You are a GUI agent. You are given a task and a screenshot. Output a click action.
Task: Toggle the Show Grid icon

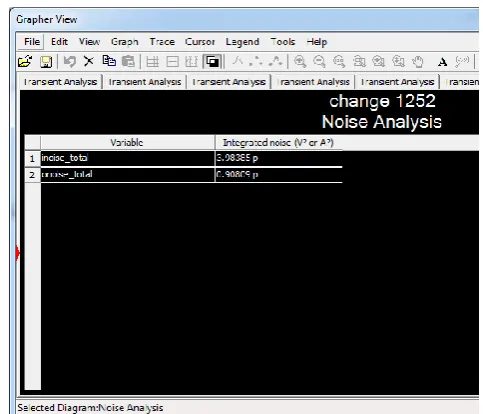(152, 62)
